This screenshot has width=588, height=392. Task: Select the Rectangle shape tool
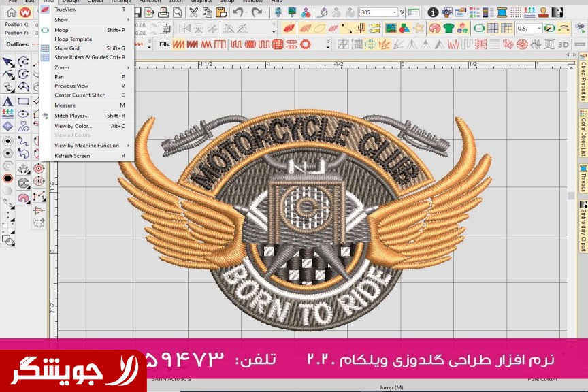(23, 101)
